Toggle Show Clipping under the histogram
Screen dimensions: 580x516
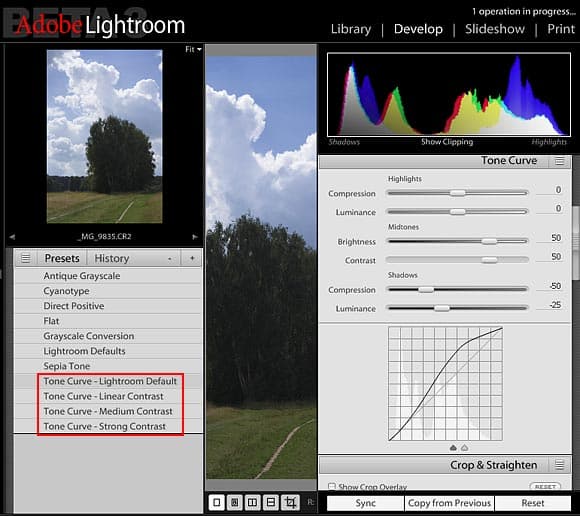447,142
